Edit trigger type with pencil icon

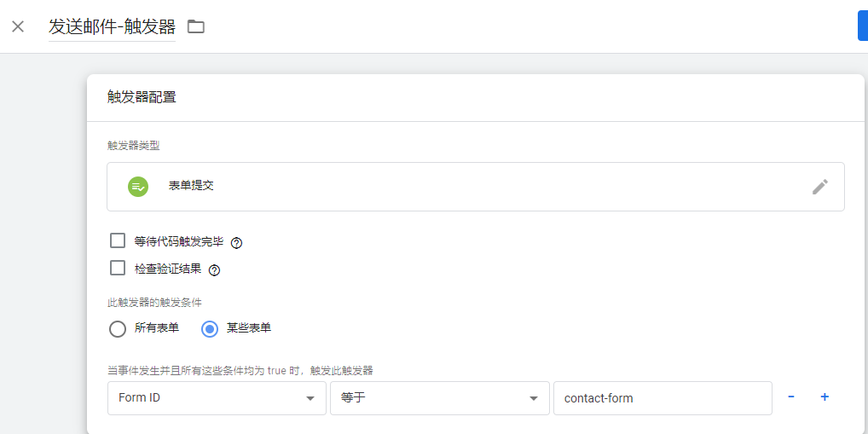pos(820,187)
